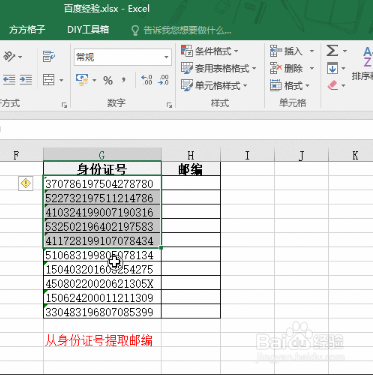Screen dimensions: 373x375
Task: Expand the accounting format dropdown arrow
Action: 94,80
